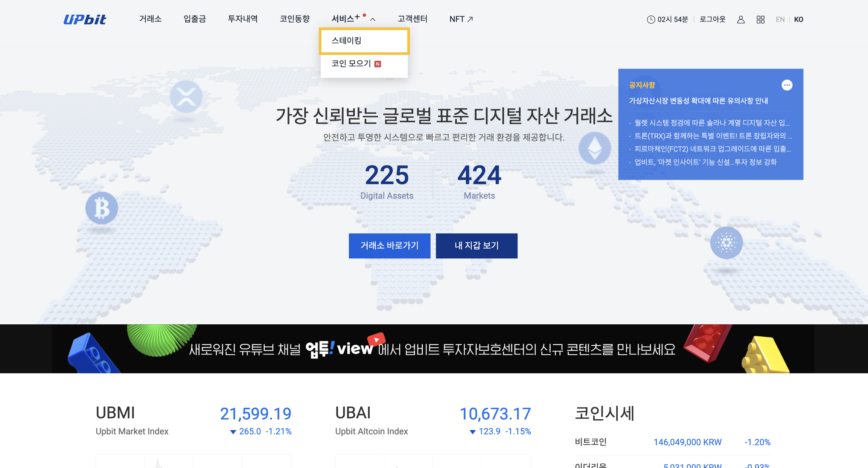Open the 코인동향 menu
868x468 pixels.
coord(295,19)
